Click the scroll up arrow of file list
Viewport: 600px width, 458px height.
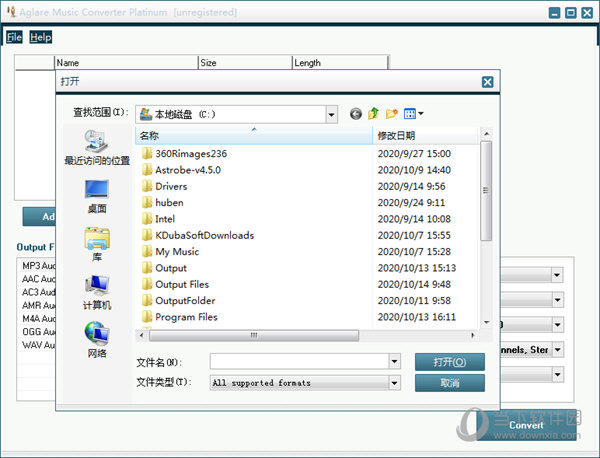[x=486, y=134]
